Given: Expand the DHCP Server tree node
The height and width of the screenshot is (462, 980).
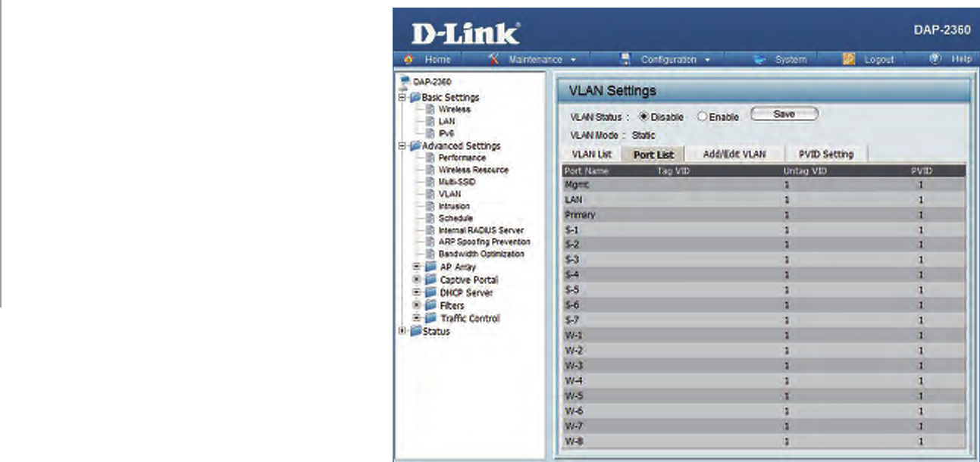Looking at the screenshot, I should 416,293.
